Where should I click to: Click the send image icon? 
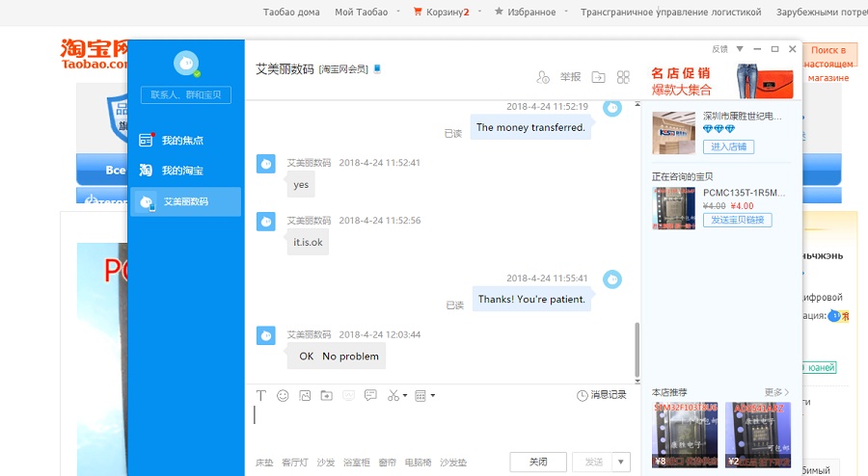tap(305, 395)
